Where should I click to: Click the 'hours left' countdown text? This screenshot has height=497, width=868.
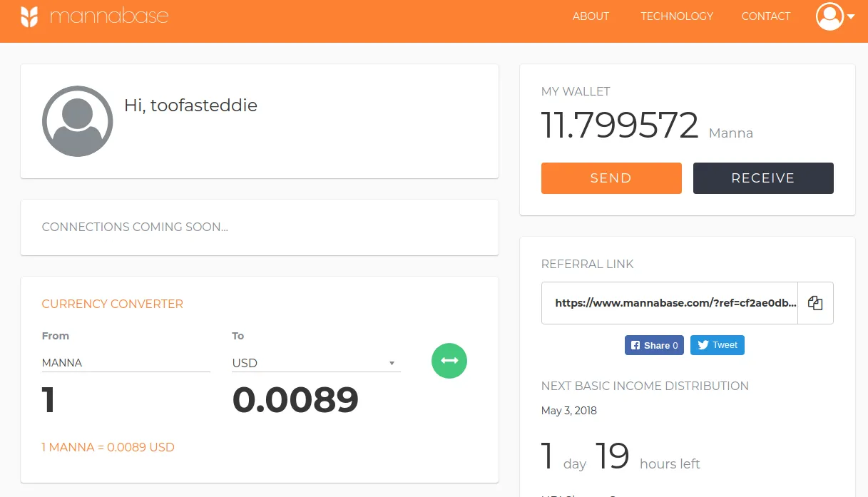tap(670, 464)
